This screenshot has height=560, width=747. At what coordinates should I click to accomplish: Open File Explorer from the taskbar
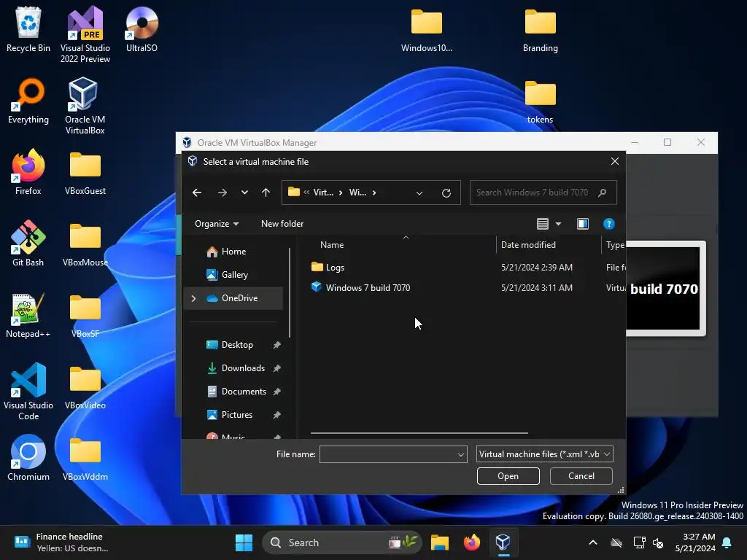[440, 542]
